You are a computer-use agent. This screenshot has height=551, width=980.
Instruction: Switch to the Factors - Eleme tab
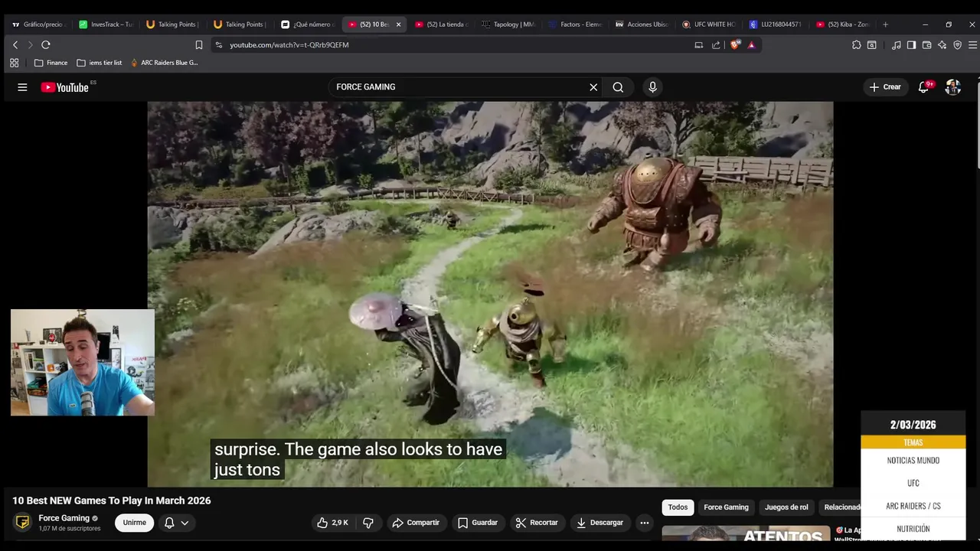pos(575,24)
